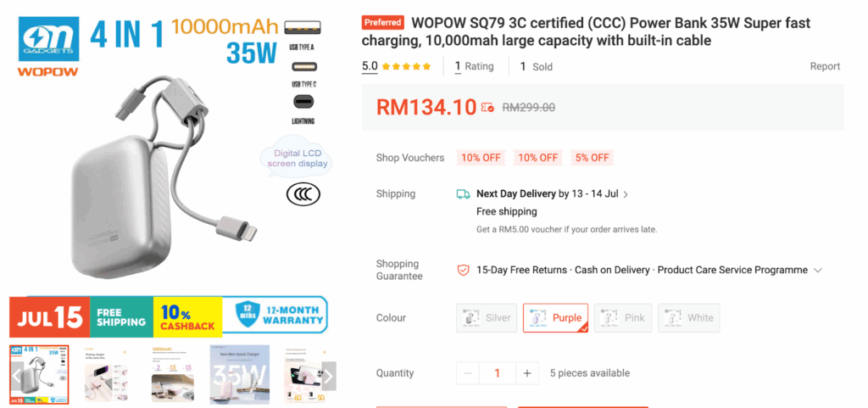Expand the Shopping Guarantee details chevron
Screen dimensions: 868x408
click(x=818, y=270)
